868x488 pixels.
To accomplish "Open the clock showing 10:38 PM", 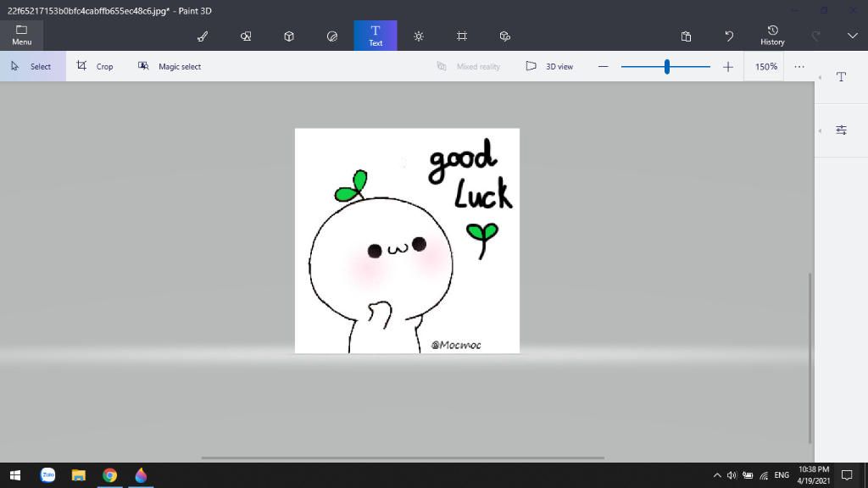I will (813, 475).
